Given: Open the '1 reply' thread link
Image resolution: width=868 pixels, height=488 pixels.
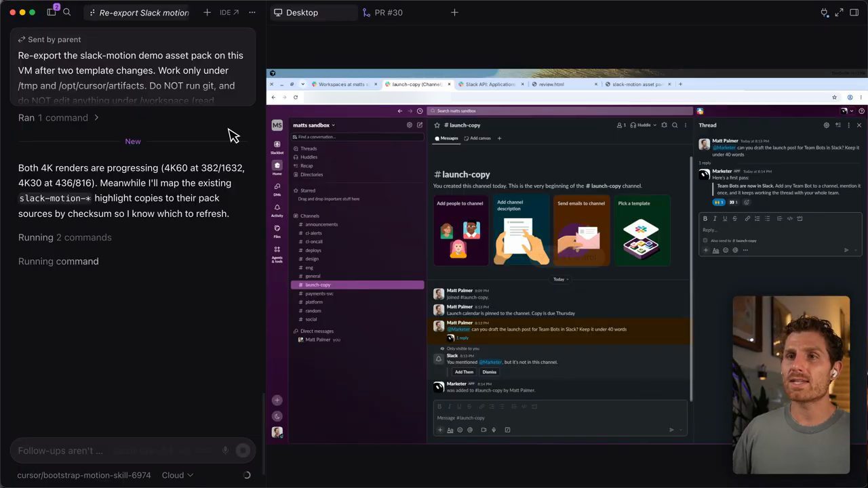Looking at the screenshot, I should [462, 338].
